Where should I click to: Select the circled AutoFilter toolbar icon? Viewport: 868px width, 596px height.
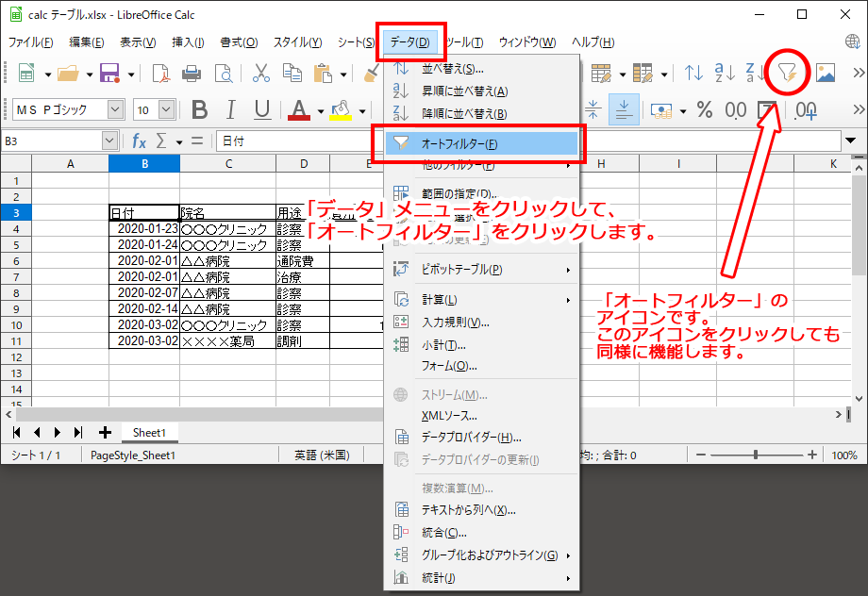(x=789, y=74)
